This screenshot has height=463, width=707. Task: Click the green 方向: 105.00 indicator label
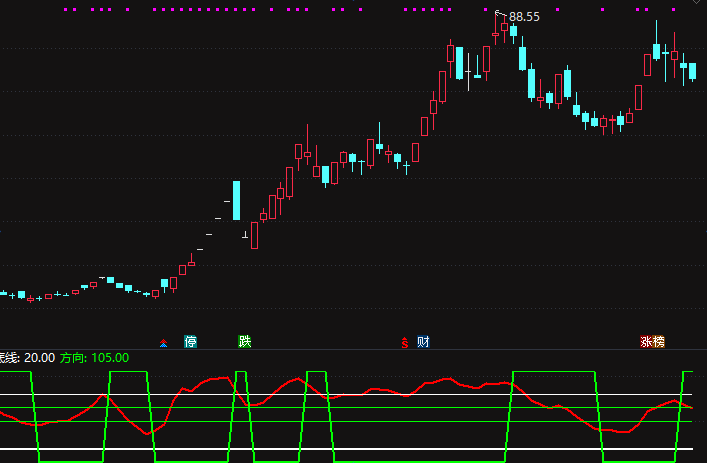94,358
